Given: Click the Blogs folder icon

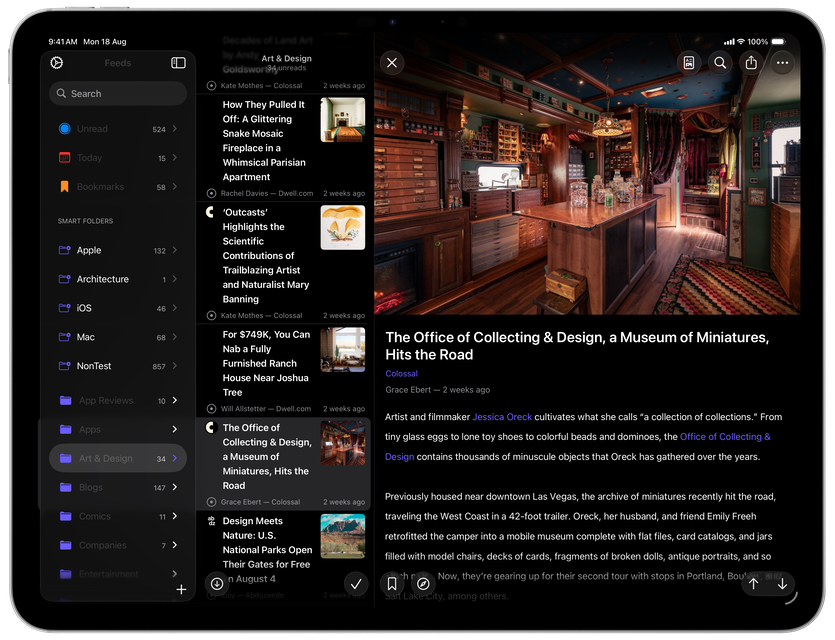Looking at the screenshot, I should 66,487.
